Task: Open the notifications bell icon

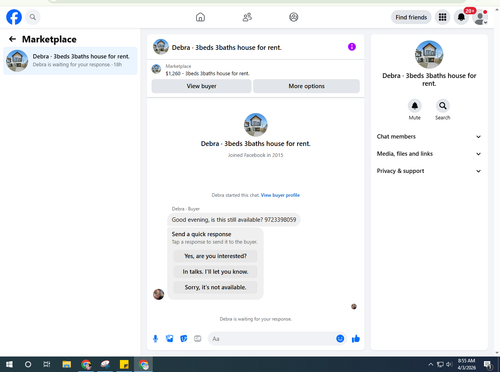Action: 461,17
